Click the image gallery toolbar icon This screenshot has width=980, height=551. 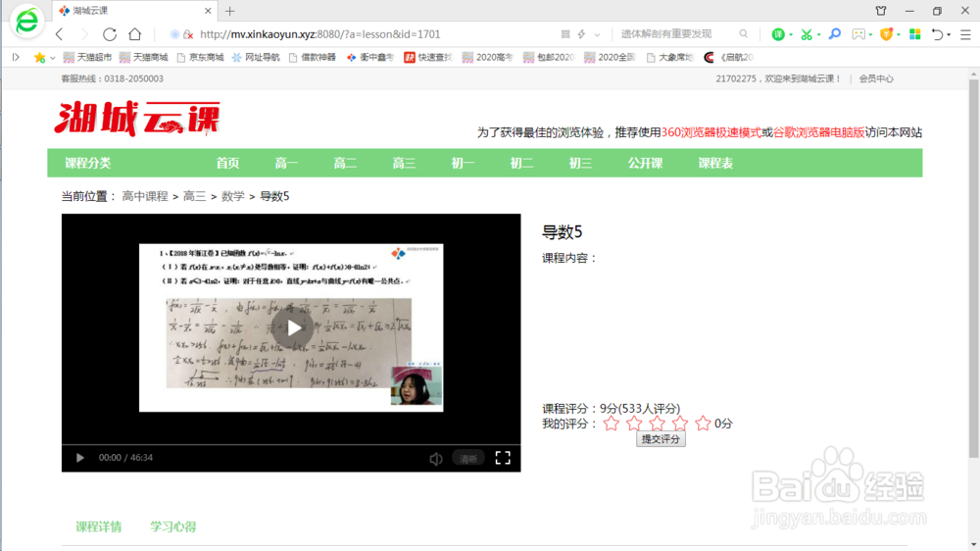click(858, 34)
